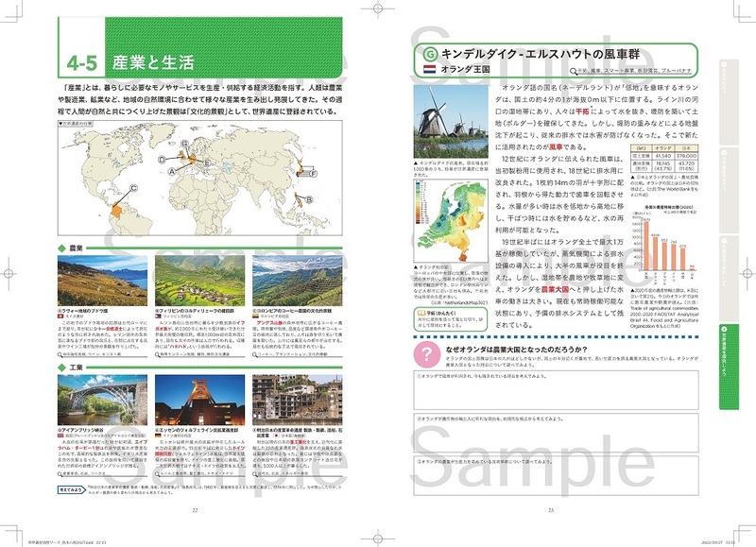Screen dimensions: 756x547
Task: Click the green diamond beside 工業
Action: pos(61,368)
